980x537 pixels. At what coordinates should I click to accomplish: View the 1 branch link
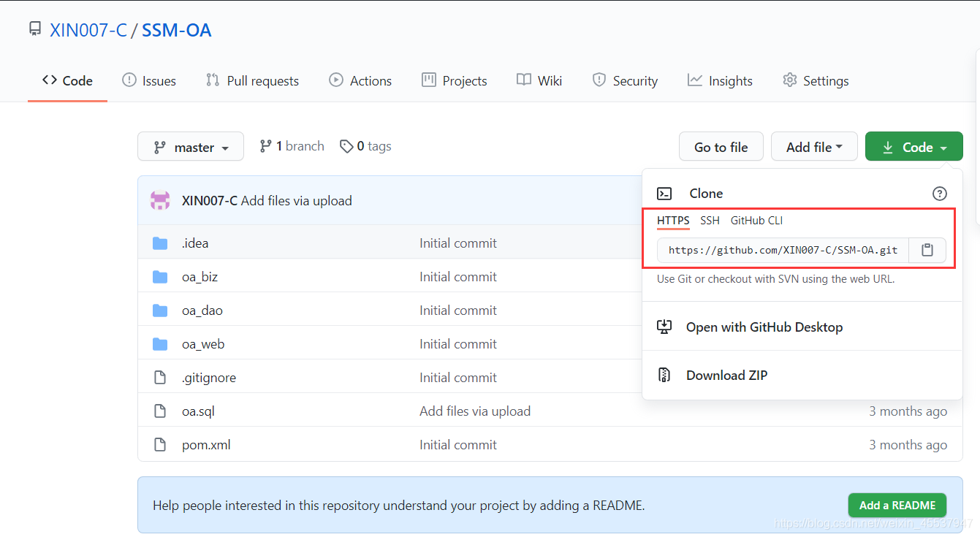pos(292,146)
